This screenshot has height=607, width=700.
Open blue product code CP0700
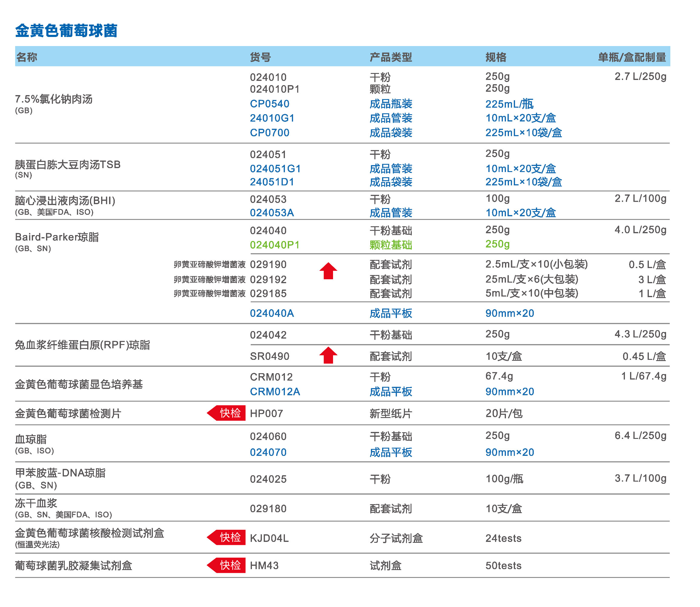tap(269, 132)
